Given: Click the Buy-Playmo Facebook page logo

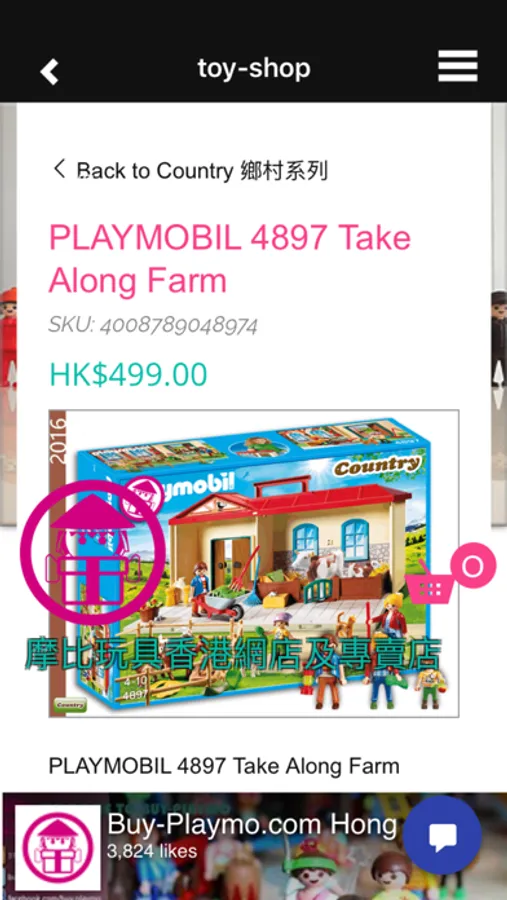Looking at the screenshot, I should (57, 847).
